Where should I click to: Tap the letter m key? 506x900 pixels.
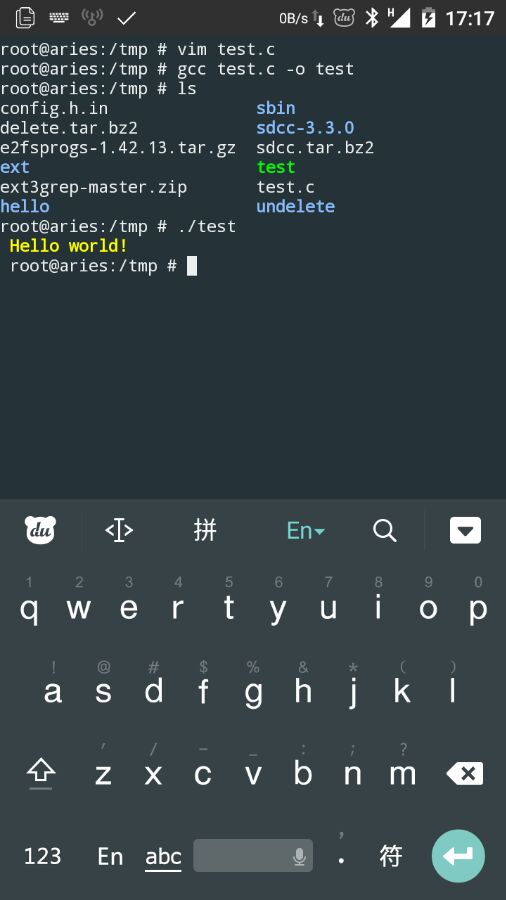402,774
